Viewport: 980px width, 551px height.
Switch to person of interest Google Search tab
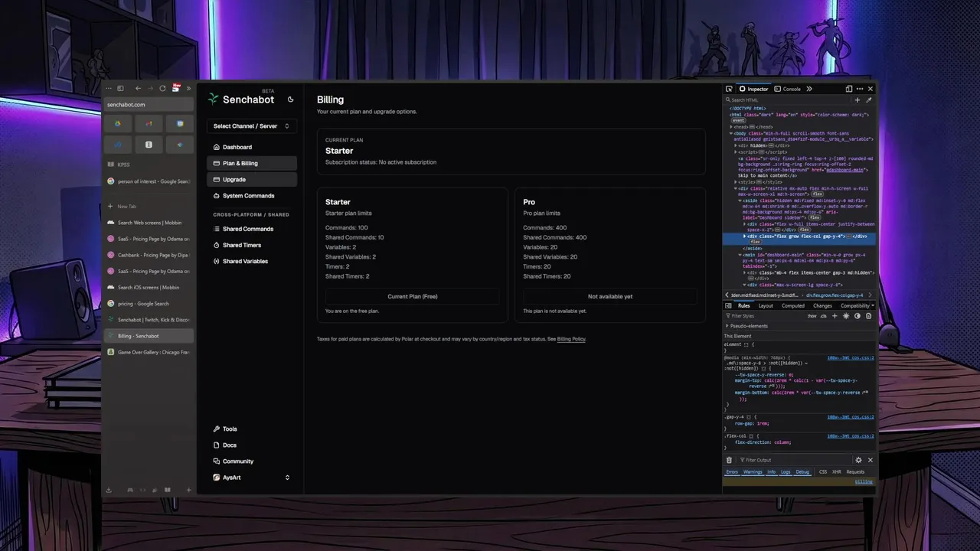149,181
